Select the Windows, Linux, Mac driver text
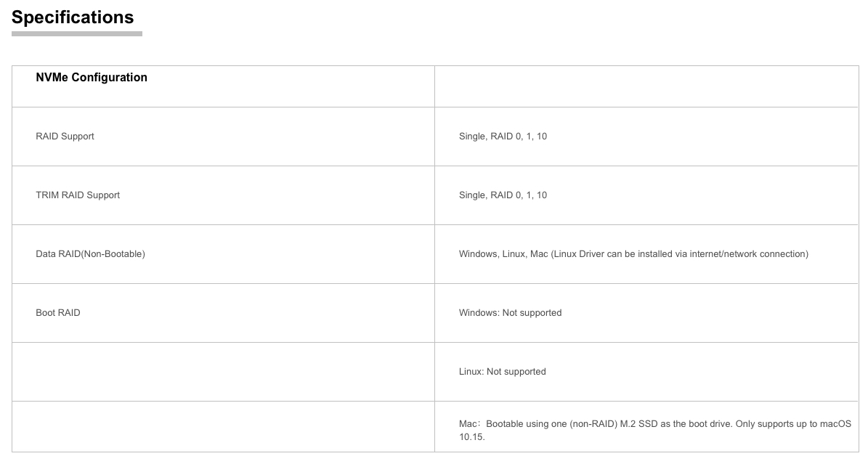This screenshot has height=464, width=868. pos(633,253)
